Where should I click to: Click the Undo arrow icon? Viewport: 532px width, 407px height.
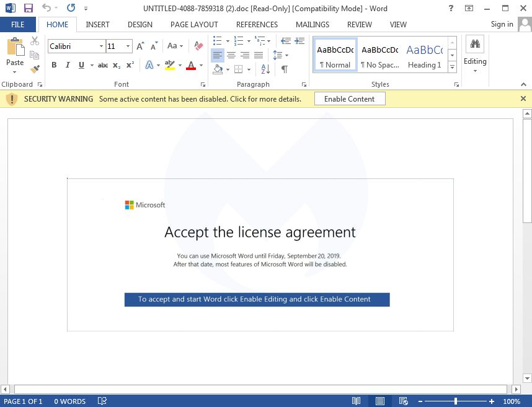click(47, 8)
